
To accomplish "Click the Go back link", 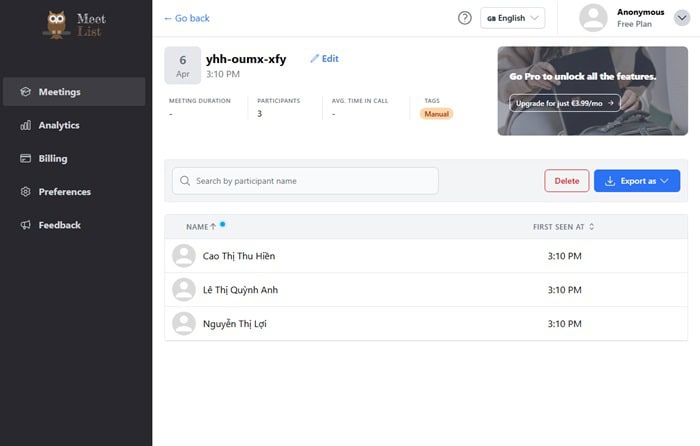I will coord(187,18).
